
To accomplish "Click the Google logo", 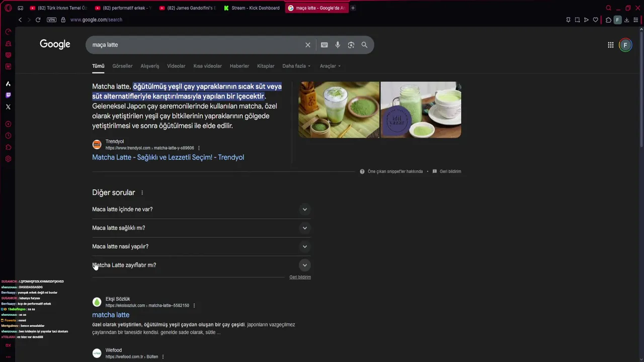I will tap(55, 44).
